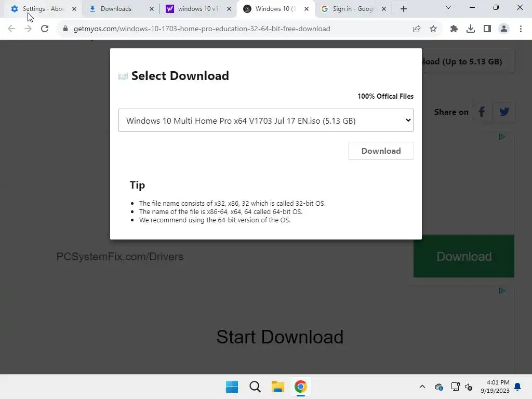The image size is (532, 399).
Task: Open taskbar Search
Action: [255, 387]
